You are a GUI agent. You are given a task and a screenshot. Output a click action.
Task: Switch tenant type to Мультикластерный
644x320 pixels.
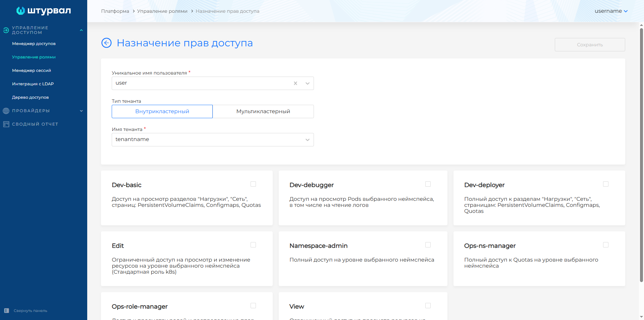coord(263,111)
